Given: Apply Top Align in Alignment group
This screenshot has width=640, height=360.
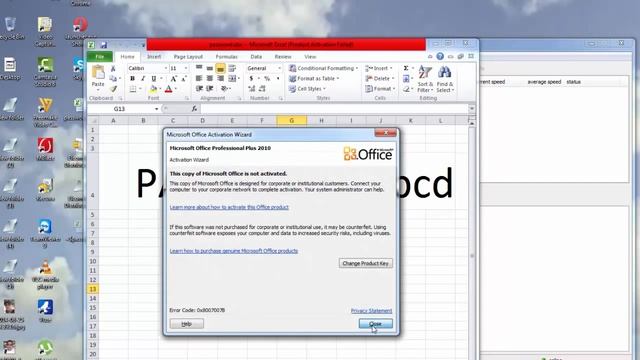Looking at the screenshot, I should (x=199, y=68).
